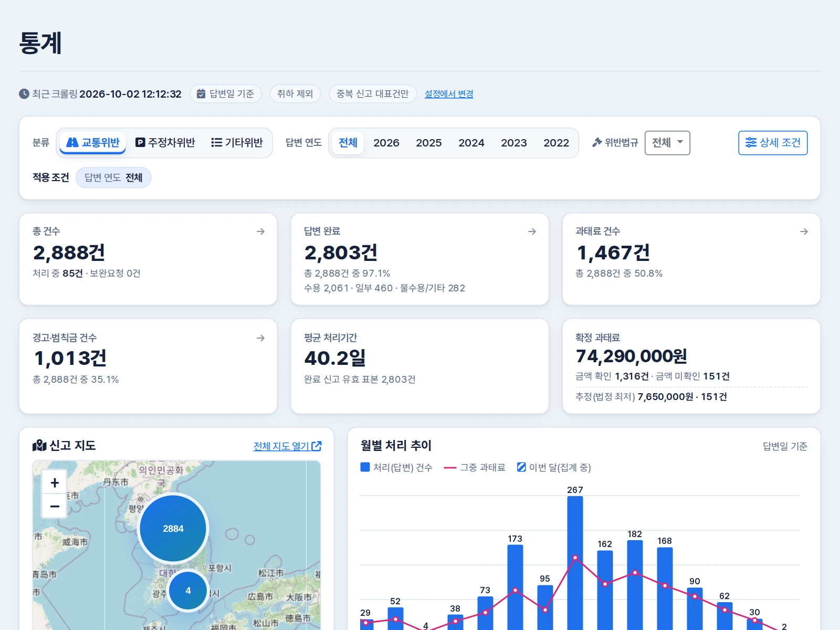
Task: Open the arrow on 총 건수 card
Action: [x=260, y=232]
